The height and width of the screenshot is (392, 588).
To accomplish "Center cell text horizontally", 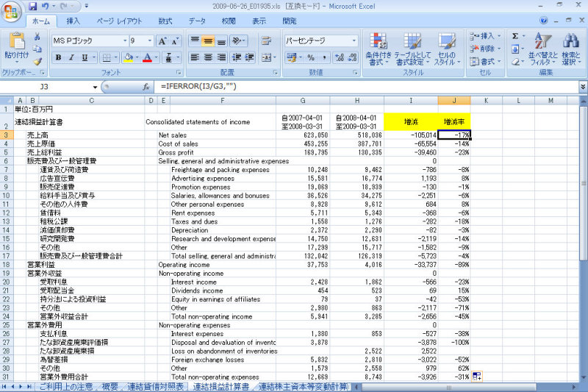I will coord(208,57).
